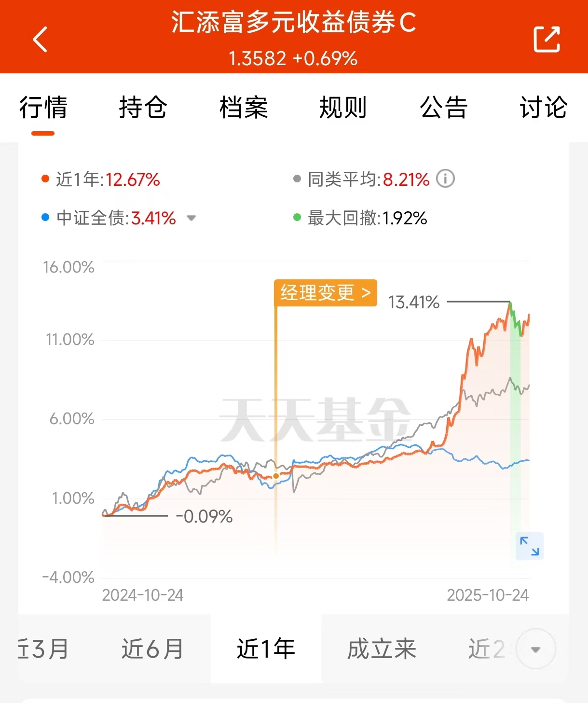Switch to the 档案 tab

coord(243,107)
